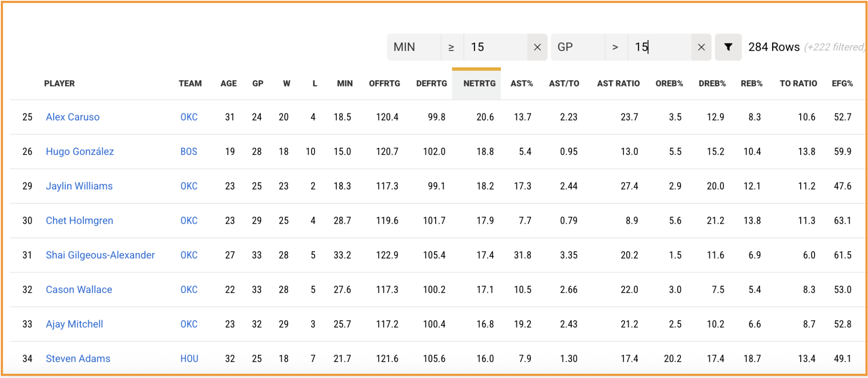This screenshot has height=378, width=868.
Task: Click the funnel filter icon button
Action: pyautogui.click(x=728, y=47)
